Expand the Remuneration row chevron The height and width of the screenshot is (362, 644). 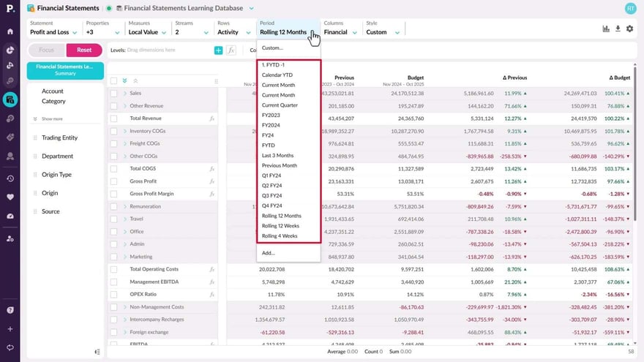(x=124, y=207)
